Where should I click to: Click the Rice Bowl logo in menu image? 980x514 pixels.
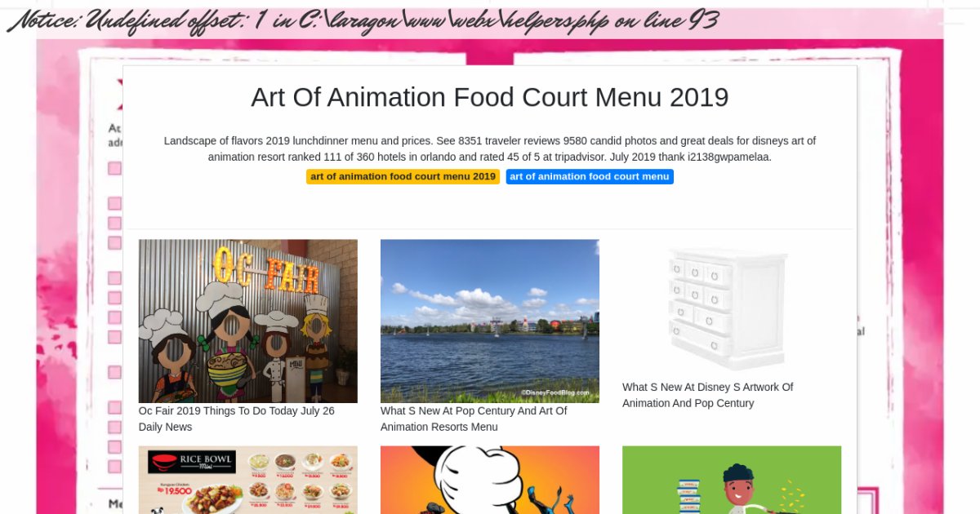(192, 462)
